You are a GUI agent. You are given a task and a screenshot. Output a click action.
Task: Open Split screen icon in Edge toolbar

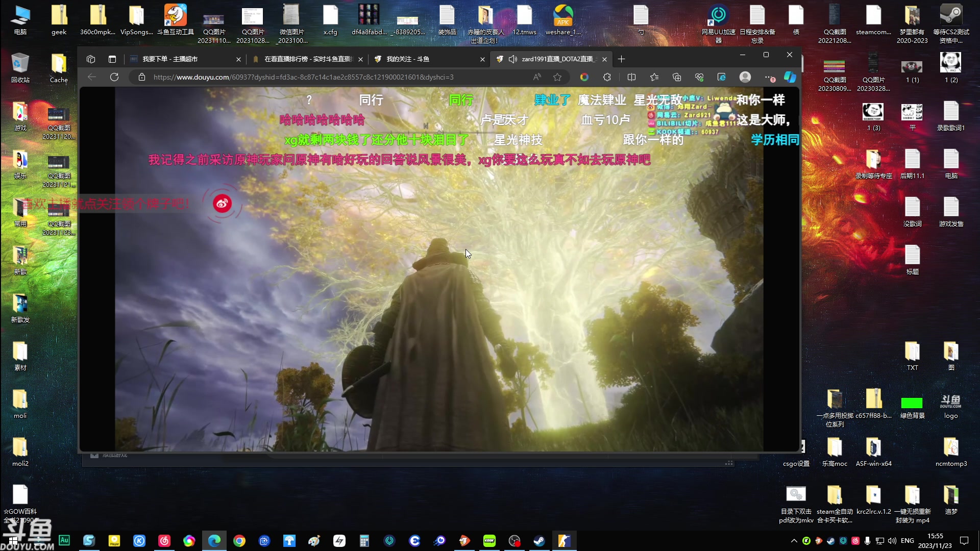pos(631,77)
